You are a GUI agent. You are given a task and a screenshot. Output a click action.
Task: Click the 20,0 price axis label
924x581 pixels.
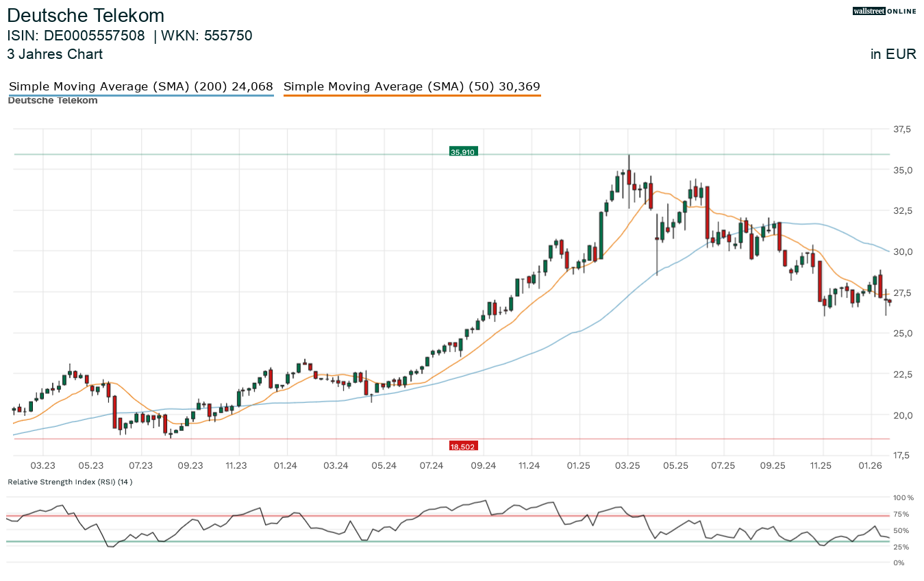[x=903, y=415]
